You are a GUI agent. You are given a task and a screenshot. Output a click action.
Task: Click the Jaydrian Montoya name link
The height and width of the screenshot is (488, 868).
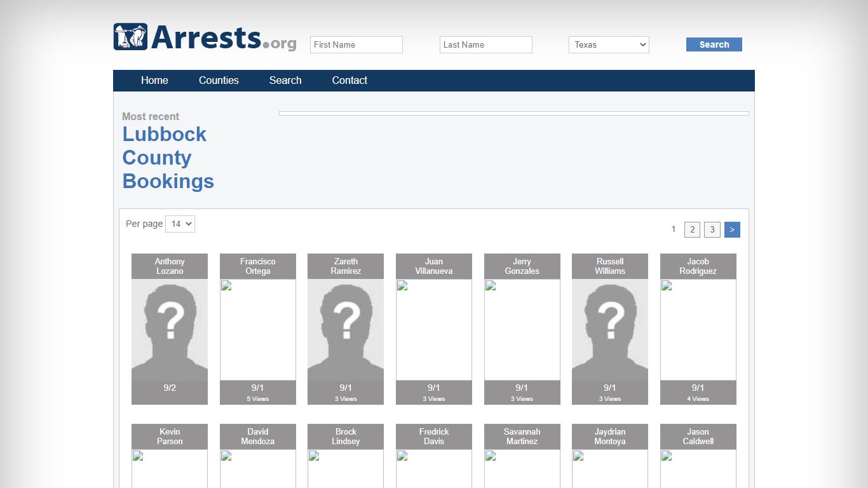pyautogui.click(x=610, y=437)
